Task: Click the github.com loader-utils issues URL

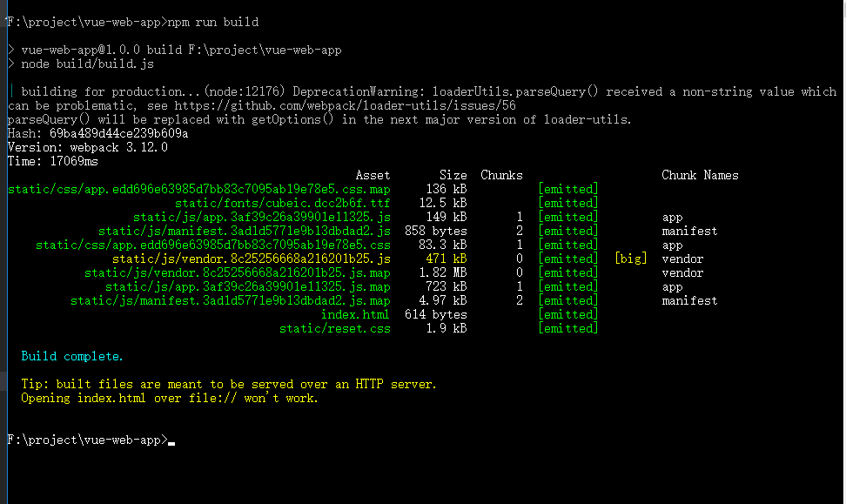Action: click(346, 106)
